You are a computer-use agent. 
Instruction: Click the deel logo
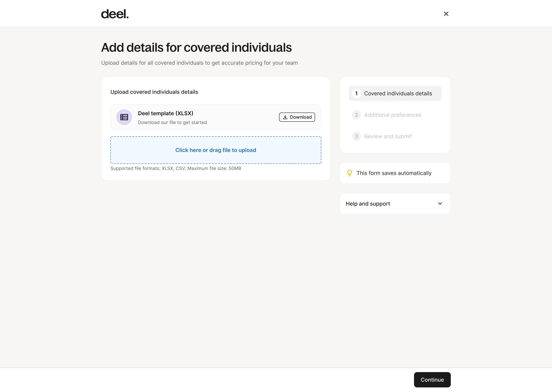(x=115, y=14)
